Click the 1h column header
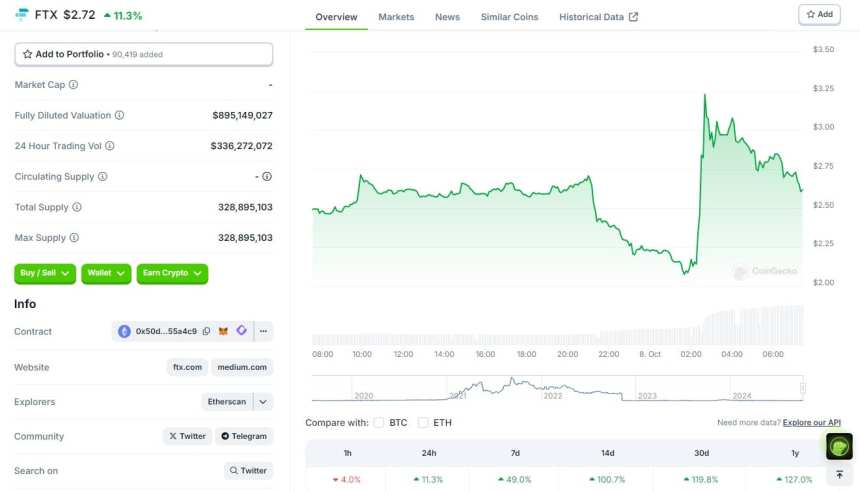Image resolution: width=860 pixels, height=491 pixels. [x=347, y=453]
